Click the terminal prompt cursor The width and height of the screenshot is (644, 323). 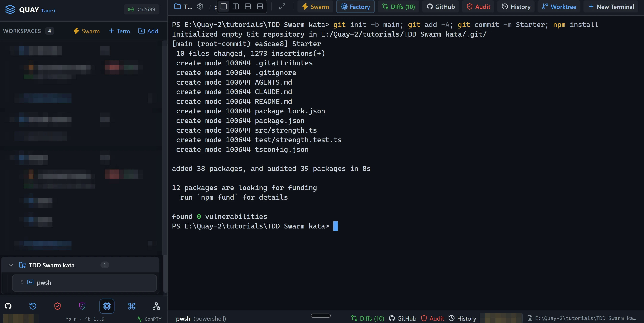click(x=336, y=226)
